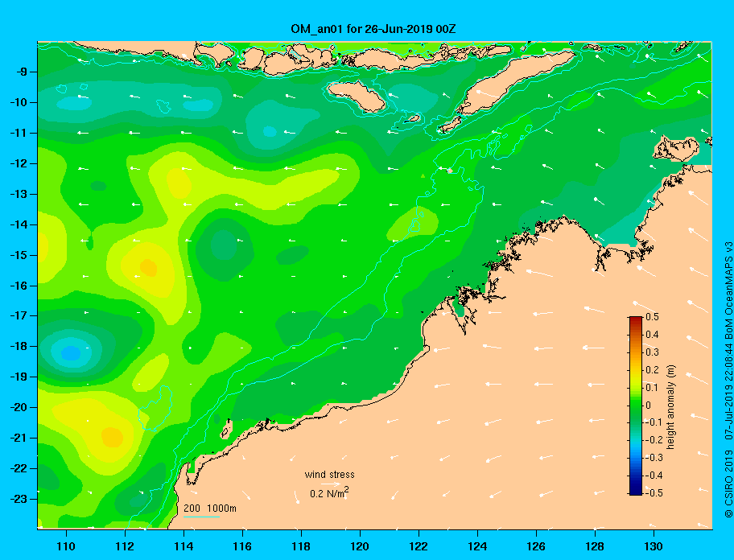
Task: Click the '200 1000m' depth contour legend
Action: click(x=210, y=509)
